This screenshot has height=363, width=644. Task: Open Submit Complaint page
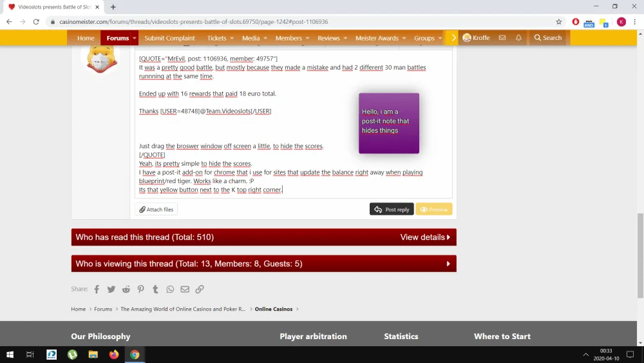pyautogui.click(x=169, y=38)
